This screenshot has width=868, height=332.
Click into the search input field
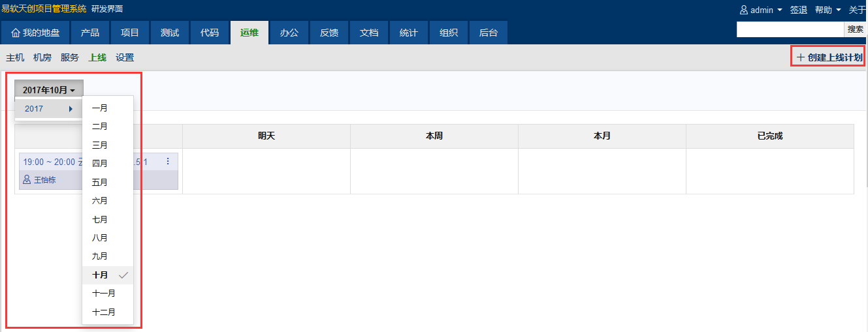[x=790, y=29]
